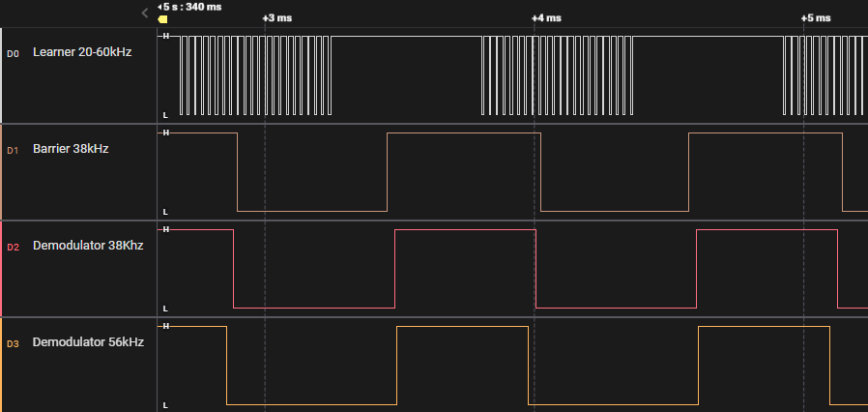This screenshot has width=868, height=412.
Task: Select the Barrier 38kHz channel label
Action: click(71, 149)
